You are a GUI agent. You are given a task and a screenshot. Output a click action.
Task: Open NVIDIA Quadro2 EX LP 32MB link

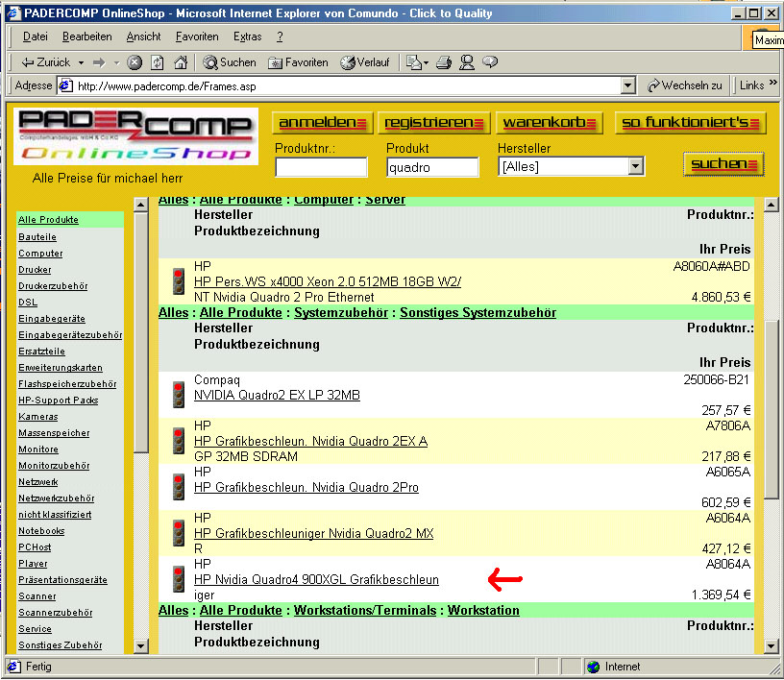[x=277, y=395]
